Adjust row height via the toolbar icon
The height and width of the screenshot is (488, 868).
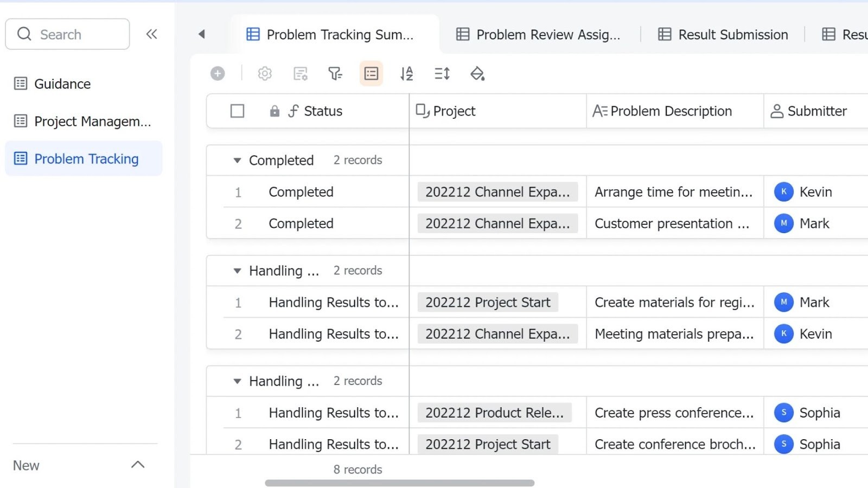point(442,73)
